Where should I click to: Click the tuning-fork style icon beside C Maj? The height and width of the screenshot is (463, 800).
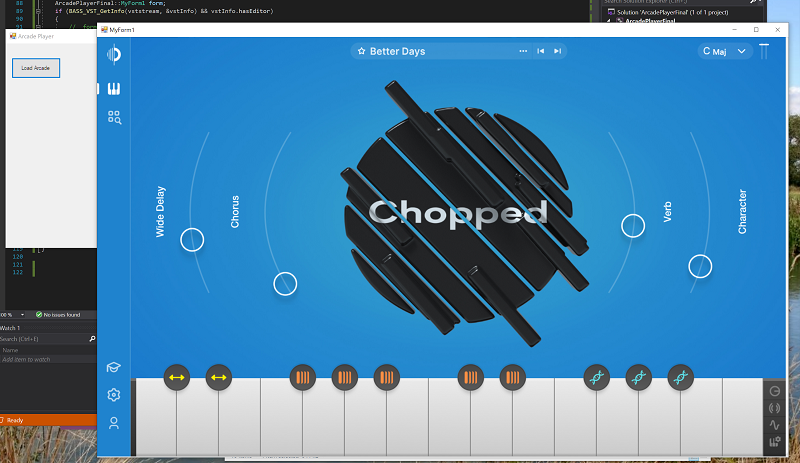click(x=764, y=51)
